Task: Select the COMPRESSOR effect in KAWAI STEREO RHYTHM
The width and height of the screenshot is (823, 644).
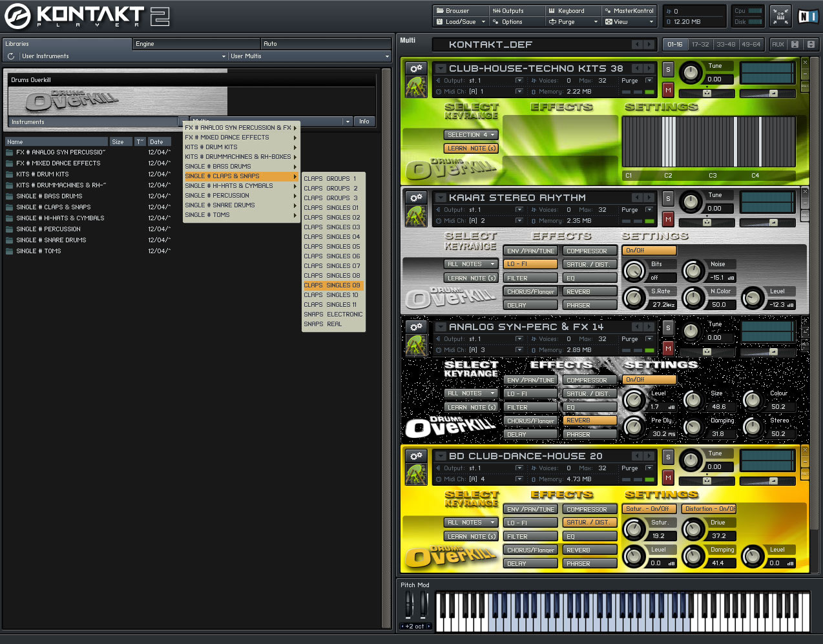Action: click(x=589, y=251)
